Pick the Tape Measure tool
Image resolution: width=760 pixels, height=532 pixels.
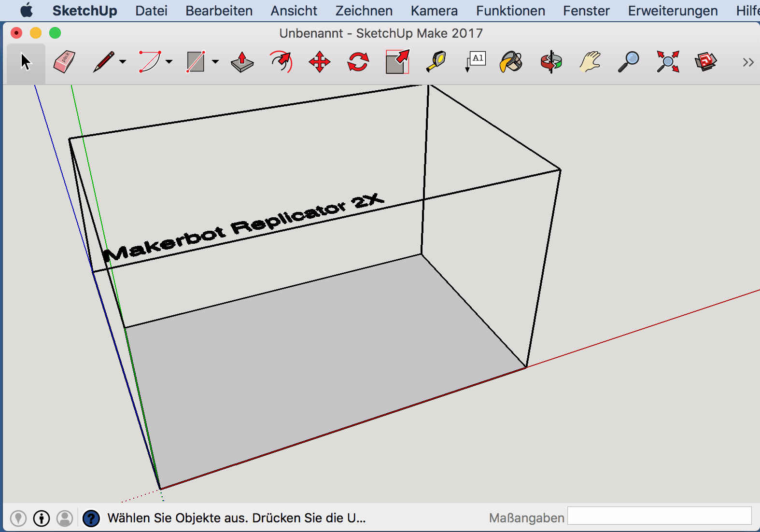click(x=436, y=62)
